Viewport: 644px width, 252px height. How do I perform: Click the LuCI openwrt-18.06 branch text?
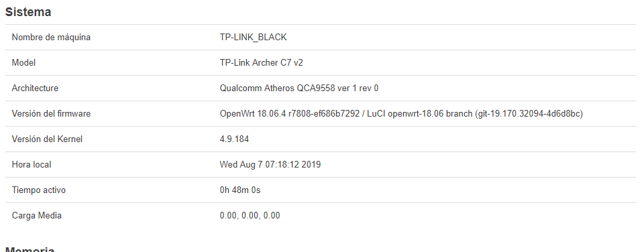(x=419, y=114)
